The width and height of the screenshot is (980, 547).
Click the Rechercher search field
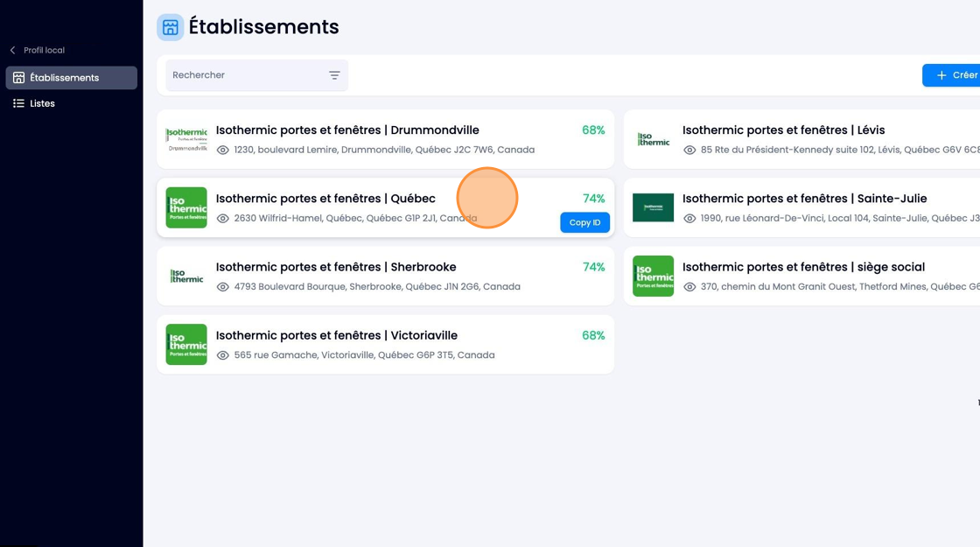click(x=257, y=75)
